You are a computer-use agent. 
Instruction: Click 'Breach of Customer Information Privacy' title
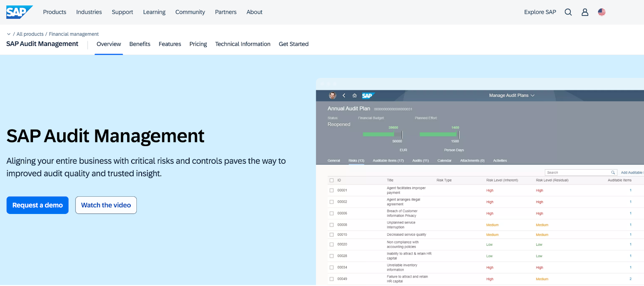402,213
